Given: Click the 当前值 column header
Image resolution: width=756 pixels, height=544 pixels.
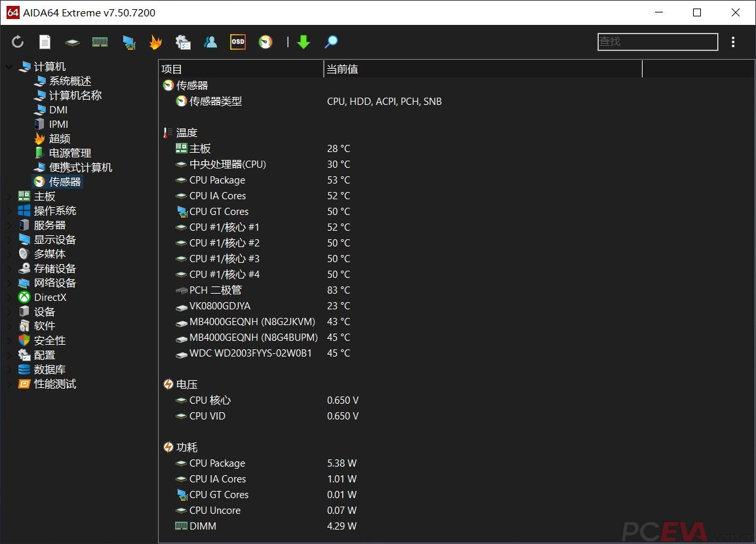Looking at the screenshot, I should pyautogui.click(x=483, y=69).
